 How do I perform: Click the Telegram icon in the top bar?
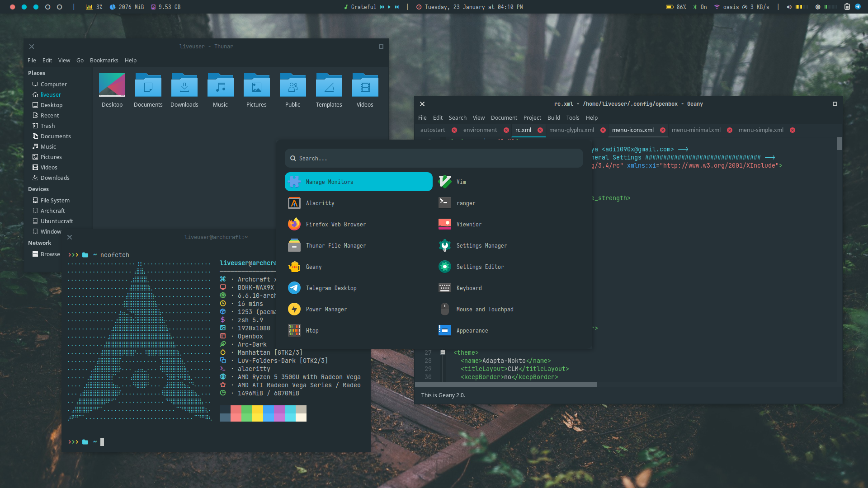pos(858,7)
